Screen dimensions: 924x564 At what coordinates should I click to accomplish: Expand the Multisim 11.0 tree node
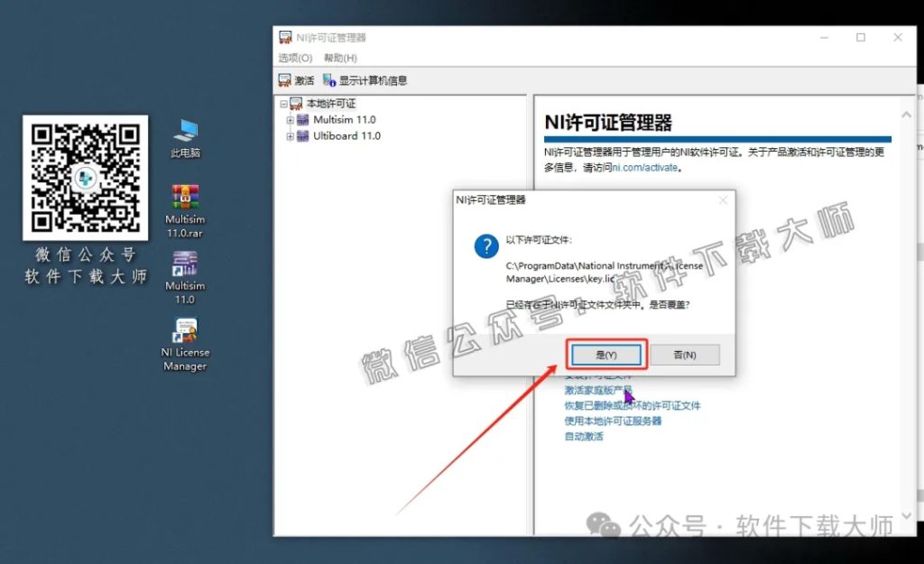click(289, 118)
